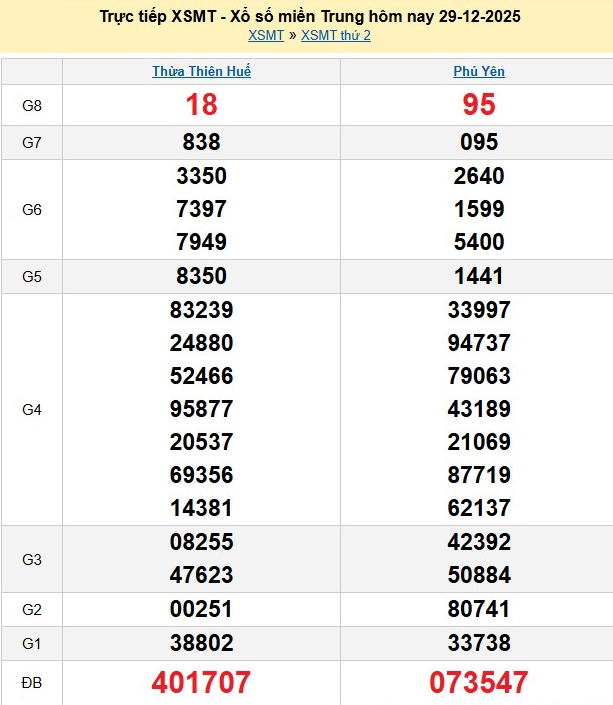This screenshot has height=705, width=613.
Task: Select the G4 result 83239
Action: 201,310
